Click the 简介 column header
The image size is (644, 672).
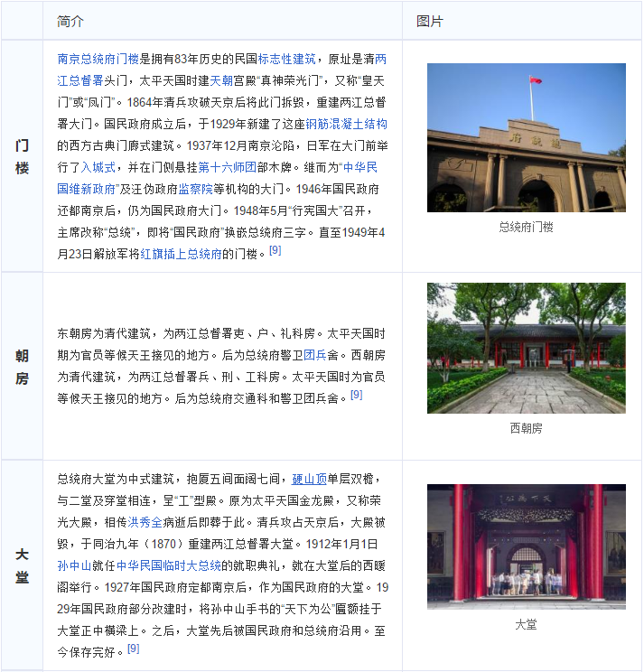pos(70,21)
